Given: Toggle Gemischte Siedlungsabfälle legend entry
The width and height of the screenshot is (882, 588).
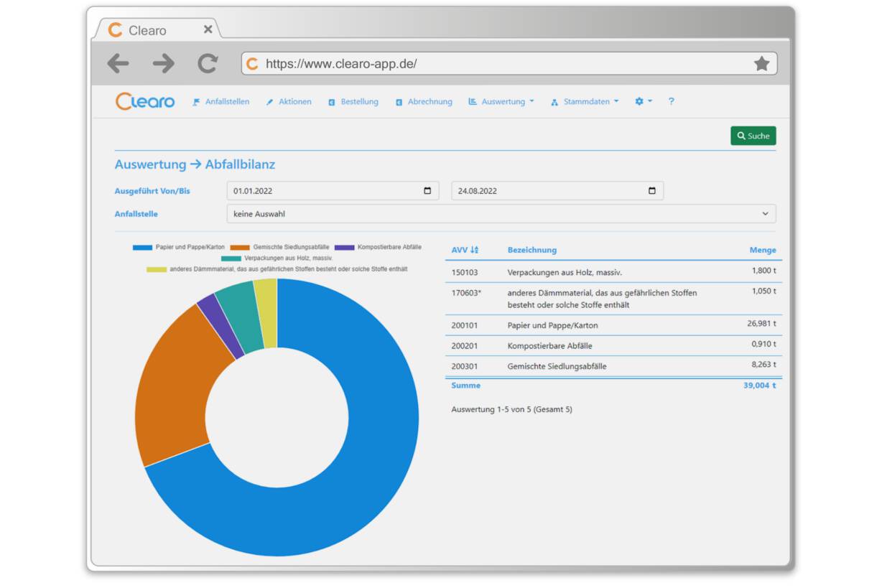Looking at the screenshot, I should 280,247.
